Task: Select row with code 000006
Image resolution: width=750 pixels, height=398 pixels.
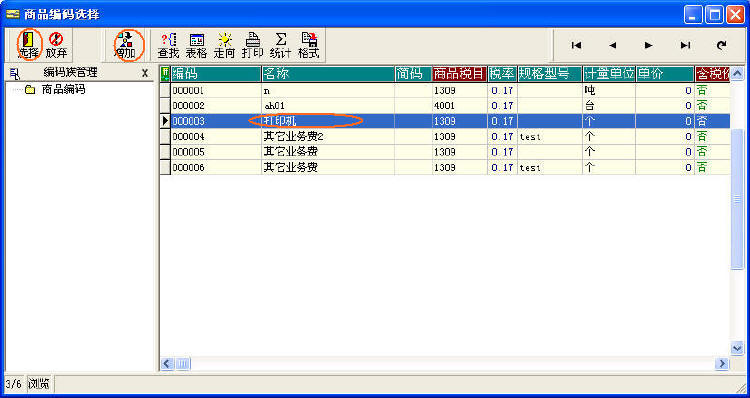Action: 445,167
